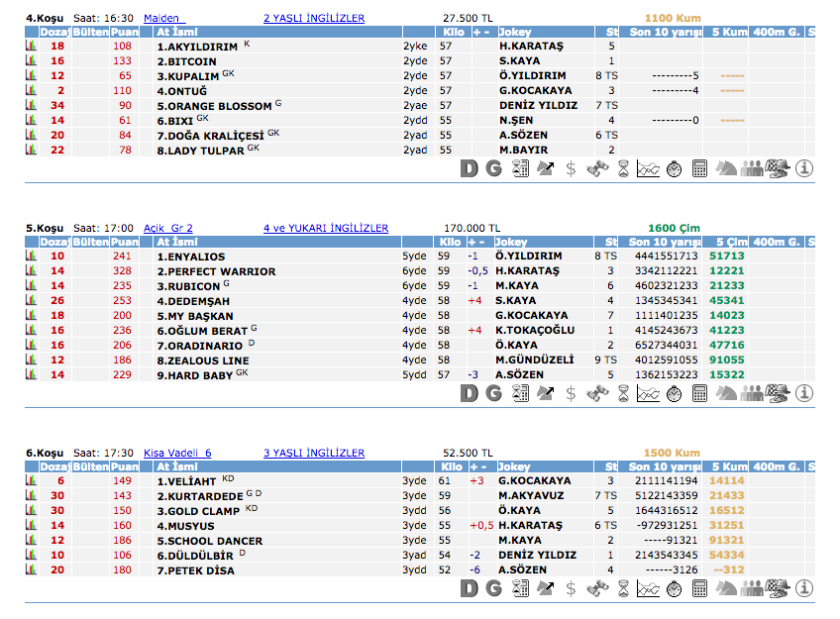This screenshot has height=619, width=840.
Task: Open the checkered flag icon below race 6
Action: pos(779,588)
